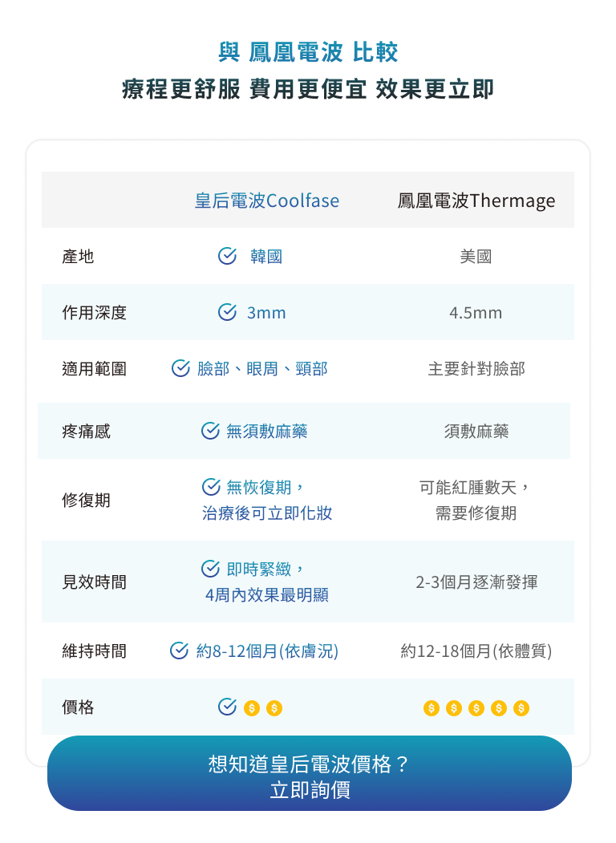Click the last gold coin under Thermage
Image resolution: width=616 pixels, height=843 pixels.
(521, 708)
